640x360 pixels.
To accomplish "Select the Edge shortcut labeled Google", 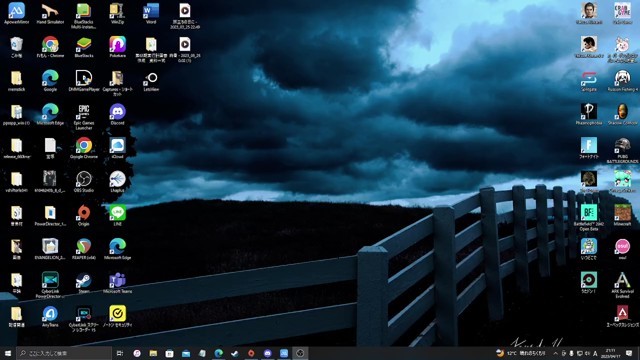I will click(x=50, y=80).
